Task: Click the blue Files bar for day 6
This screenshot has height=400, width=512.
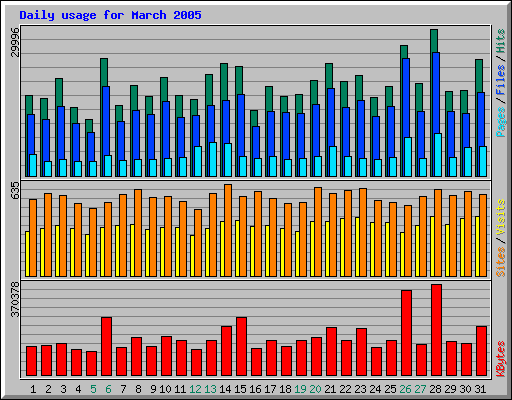Action: [x=106, y=121]
